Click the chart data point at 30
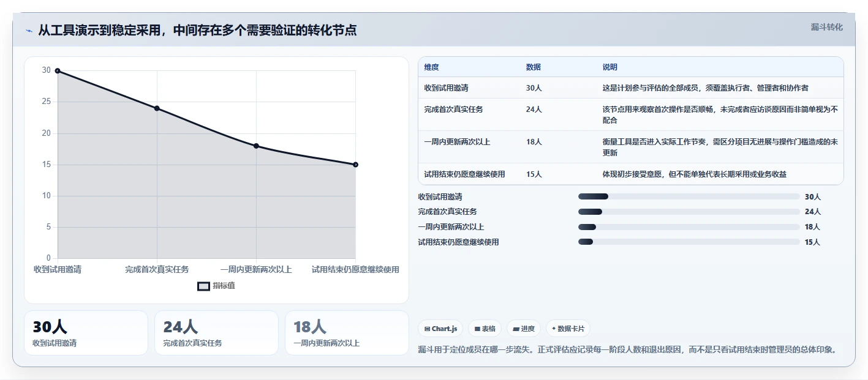 click(58, 71)
